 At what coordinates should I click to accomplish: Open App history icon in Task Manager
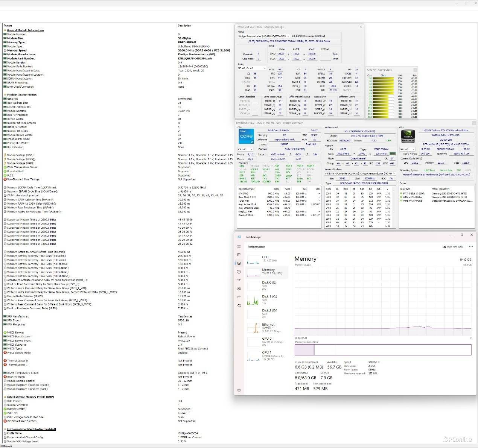tap(239, 272)
